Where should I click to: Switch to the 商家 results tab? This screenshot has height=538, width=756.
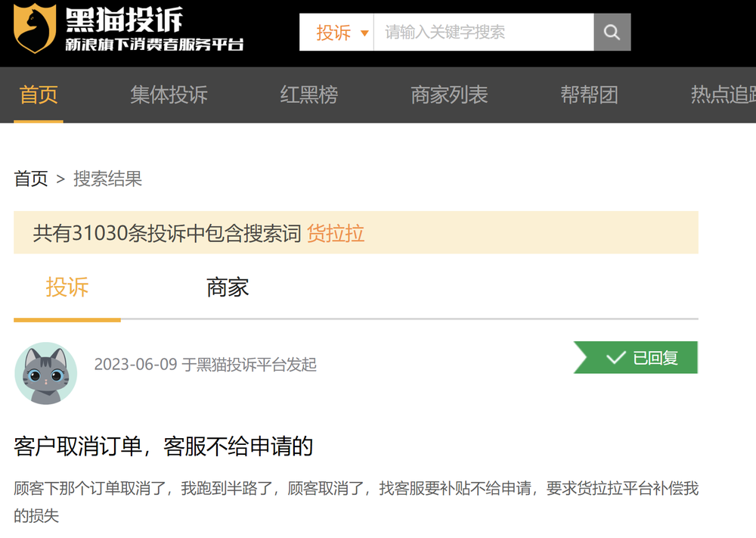click(228, 288)
